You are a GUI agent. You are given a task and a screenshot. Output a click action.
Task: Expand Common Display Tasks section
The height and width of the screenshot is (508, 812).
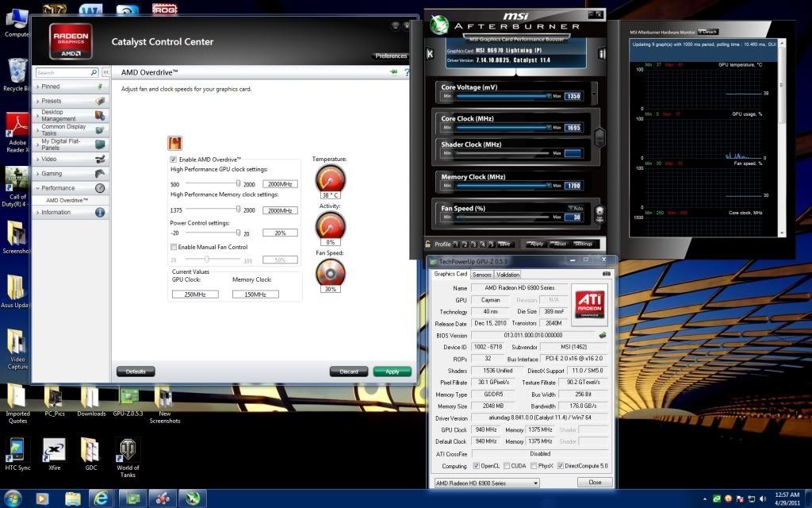[x=71, y=129]
